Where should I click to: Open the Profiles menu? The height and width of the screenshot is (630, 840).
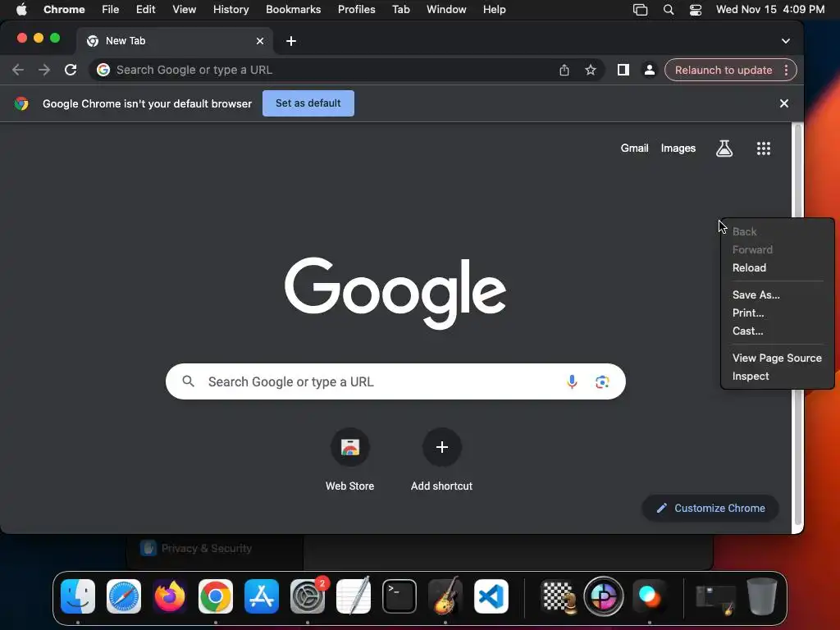tap(356, 10)
